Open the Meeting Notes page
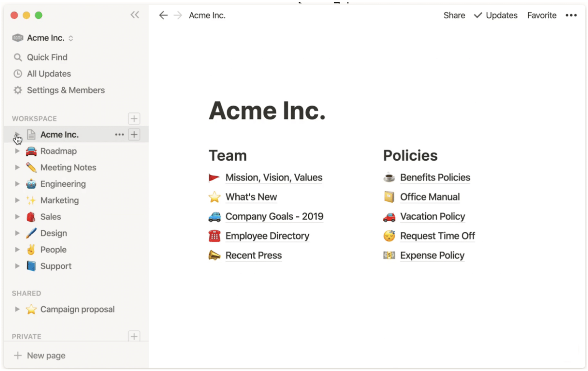The width and height of the screenshot is (588, 371). point(68,167)
